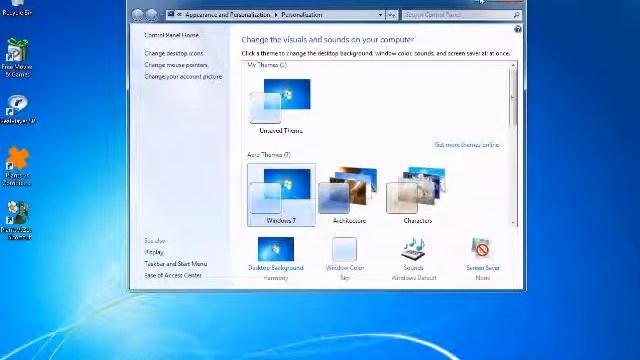Click the theme list scroll up arrow
Image resolution: width=640 pixels, height=360 pixels.
coord(513,66)
